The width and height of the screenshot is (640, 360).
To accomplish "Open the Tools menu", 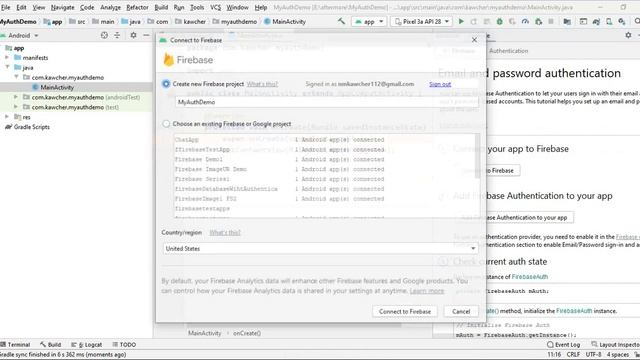I will [x=197, y=7].
